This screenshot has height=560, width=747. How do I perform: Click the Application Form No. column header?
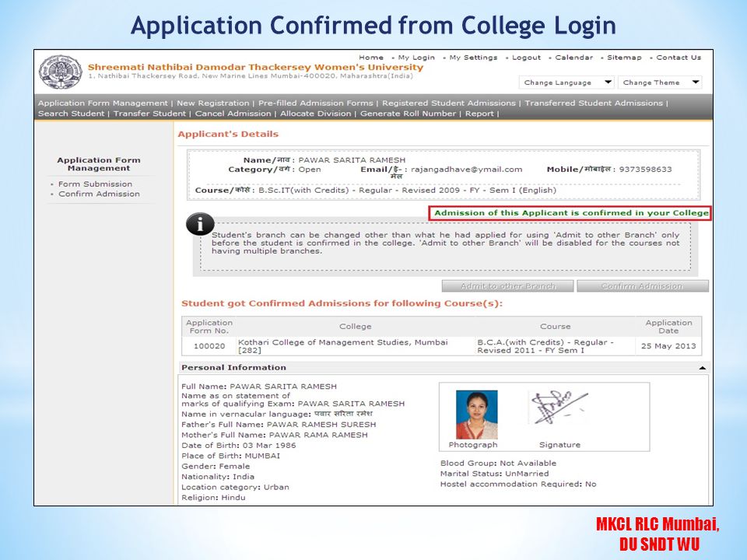pos(209,327)
